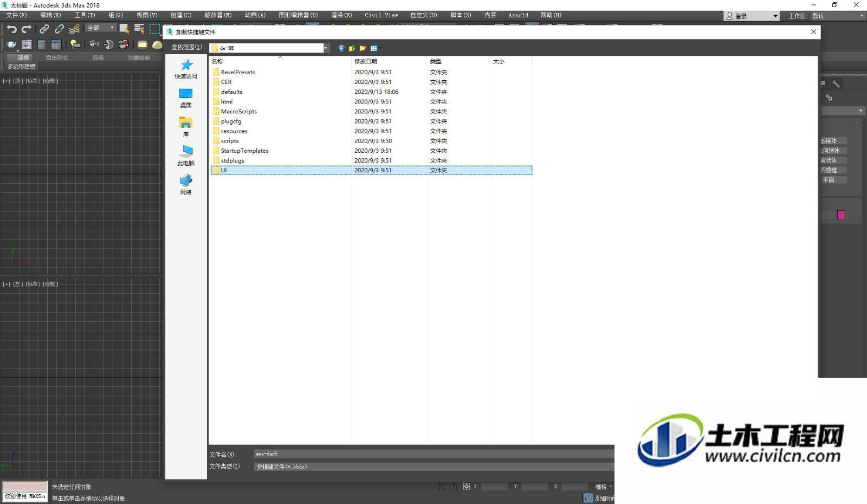Switch to the 对象绘制 ribbon tab
The height and width of the screenshot is (504, 867).
139,58
